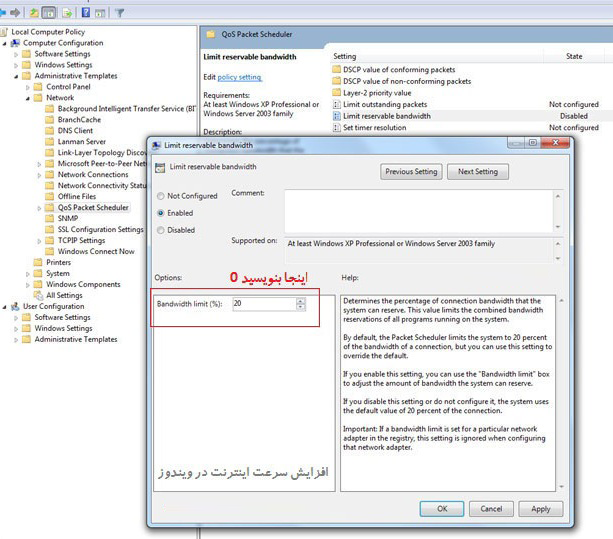The image size is (613, 539).
Task: Collapse Computer Configuration node
Action: click(5, 43)
